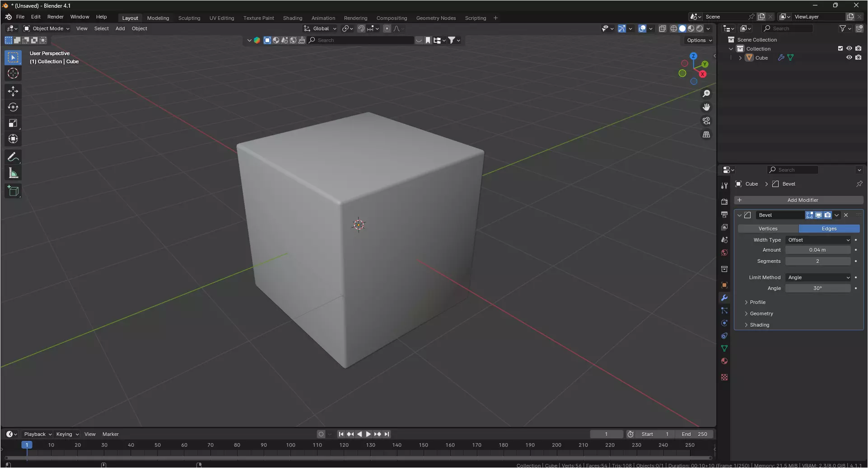Open the Limit Method Angle dropdown
Screen dimensions: 868x468
pyautogui.click(x=818, y=277)
